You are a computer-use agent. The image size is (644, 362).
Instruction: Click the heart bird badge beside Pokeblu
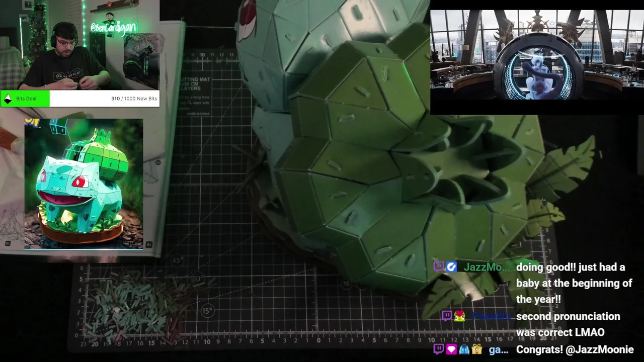point(459,316)
